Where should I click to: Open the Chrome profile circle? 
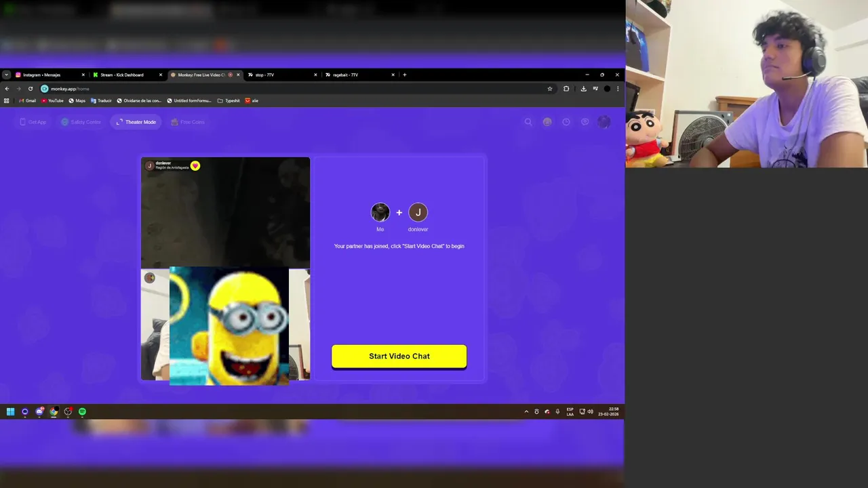pyautogui.click(x=607, y=89)
